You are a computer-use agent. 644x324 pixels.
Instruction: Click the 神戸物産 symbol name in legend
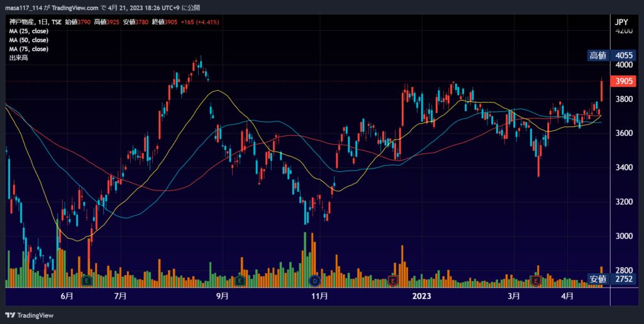tap(22, 22)
